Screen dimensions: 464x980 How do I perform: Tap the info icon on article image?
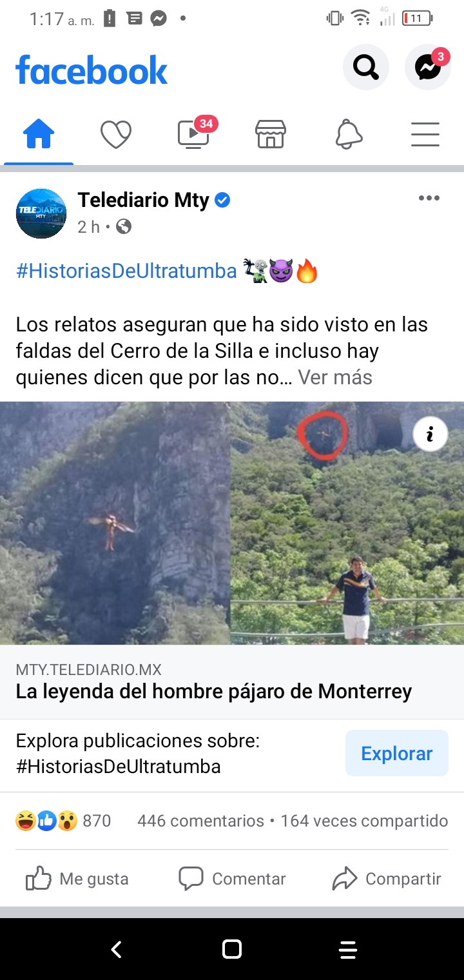pos(430,435)
